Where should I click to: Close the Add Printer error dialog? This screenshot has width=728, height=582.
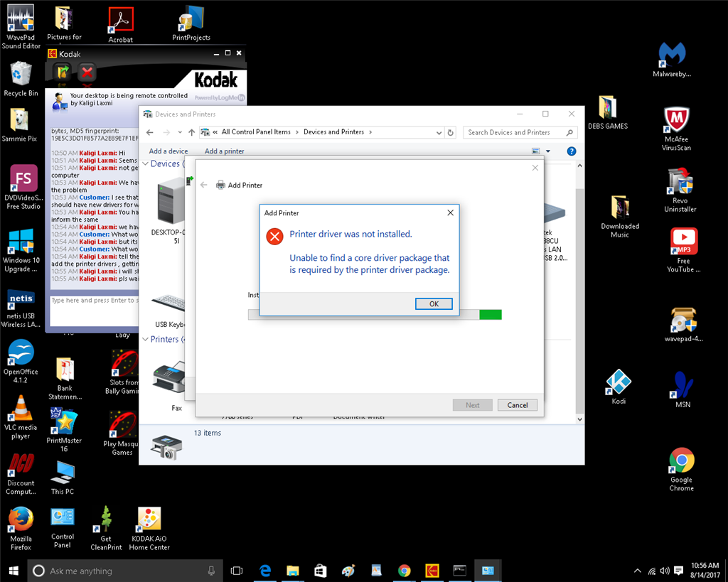point(450,212)
